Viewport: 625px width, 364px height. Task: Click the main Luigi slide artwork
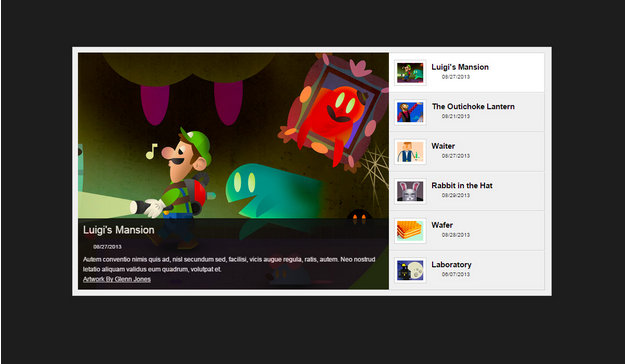(x=233, y=136)
